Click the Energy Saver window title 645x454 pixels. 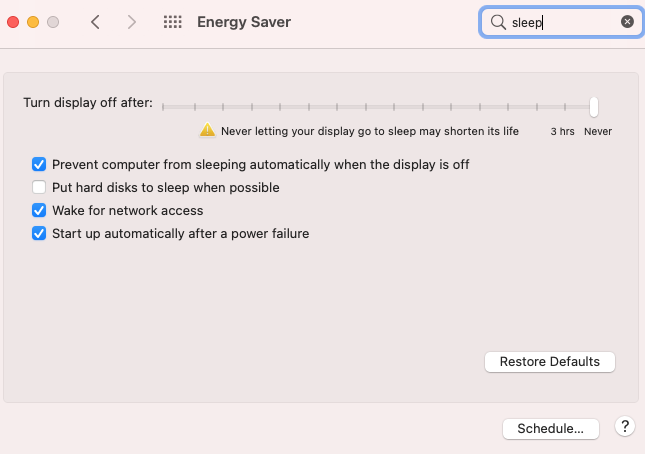click(244, 22)
